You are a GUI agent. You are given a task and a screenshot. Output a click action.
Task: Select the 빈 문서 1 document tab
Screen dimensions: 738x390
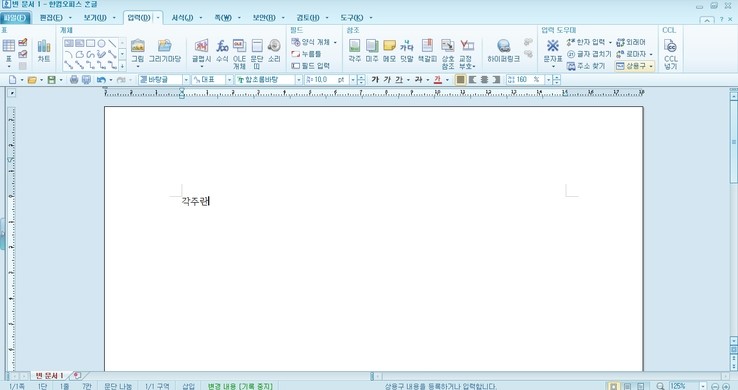[49, 376]
